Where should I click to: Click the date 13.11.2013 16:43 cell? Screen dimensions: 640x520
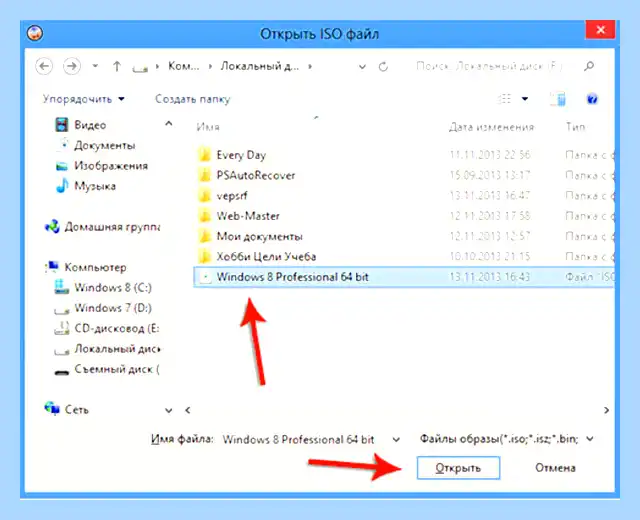489,277
